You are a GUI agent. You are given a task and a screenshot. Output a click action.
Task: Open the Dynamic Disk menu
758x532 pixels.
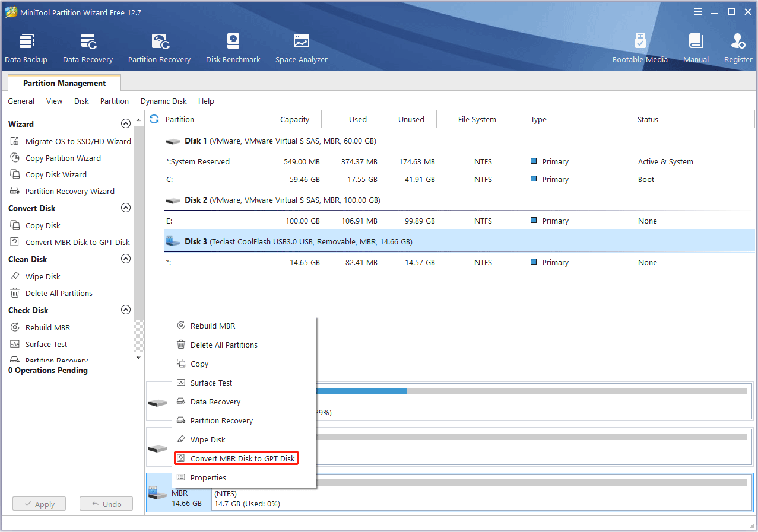pyautogui.click(x=163, y=101)
